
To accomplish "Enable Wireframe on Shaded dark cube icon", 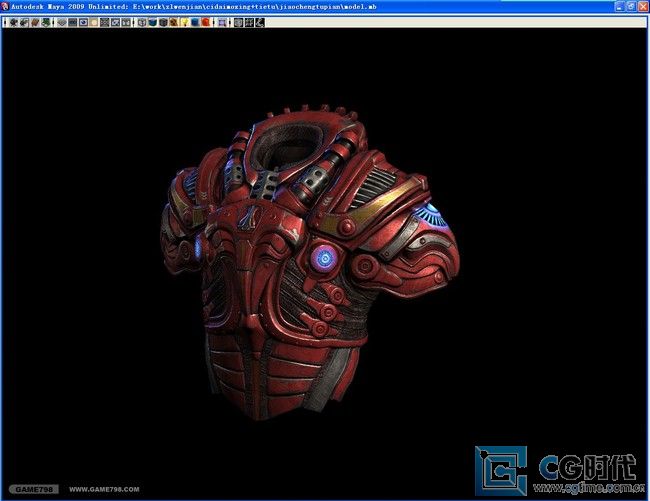I will coord(163,22).
